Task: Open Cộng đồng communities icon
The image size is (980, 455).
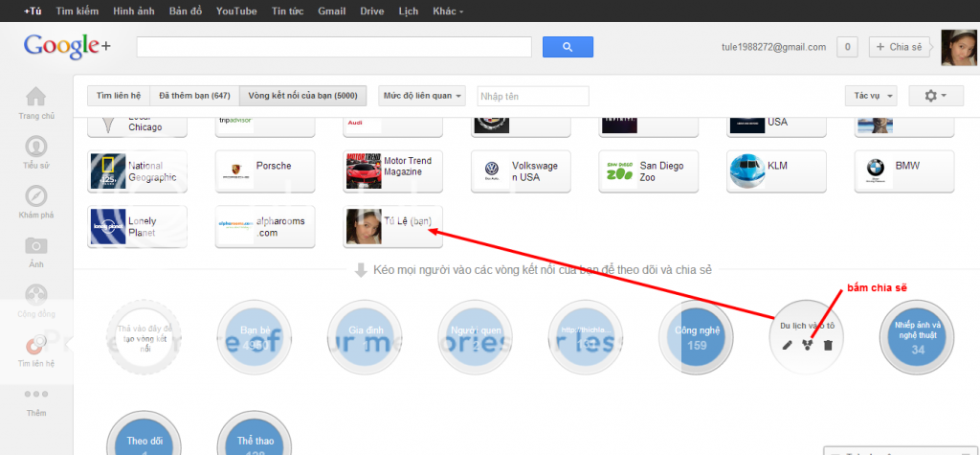Action: [35, 295]
